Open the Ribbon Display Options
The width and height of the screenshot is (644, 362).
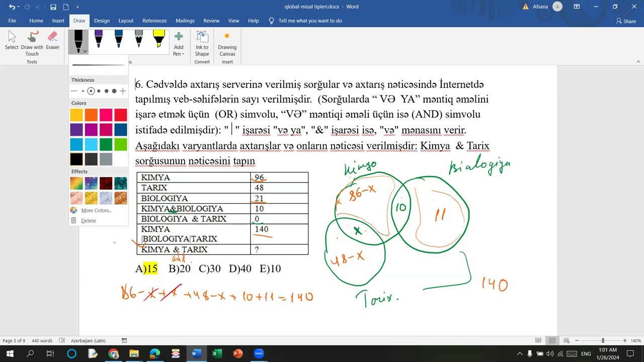point(577,7)
